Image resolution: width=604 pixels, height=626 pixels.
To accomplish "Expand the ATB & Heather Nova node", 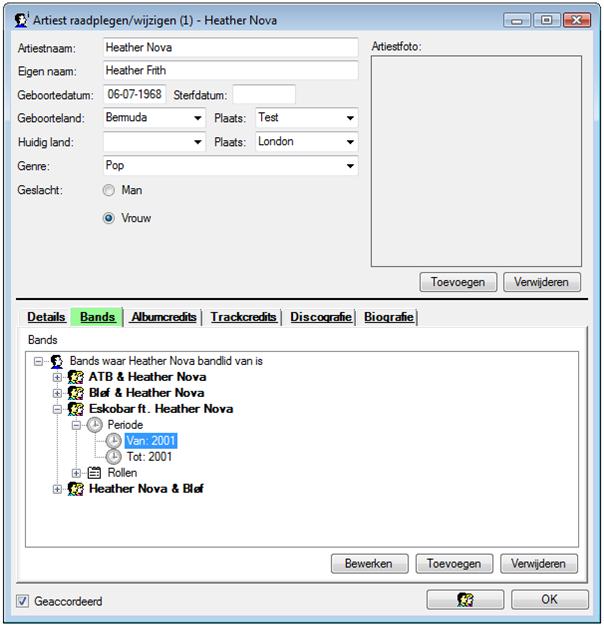I will point(57,377).
